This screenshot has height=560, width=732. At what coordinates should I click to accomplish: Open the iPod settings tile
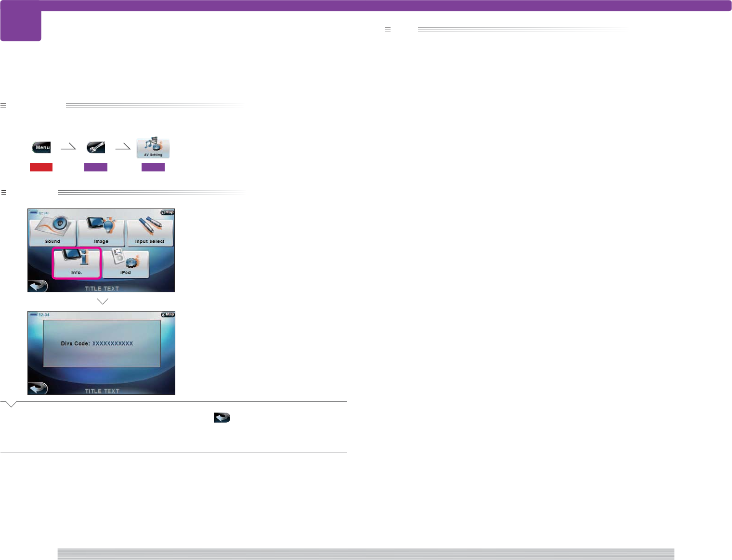click(x=126, y=263)
